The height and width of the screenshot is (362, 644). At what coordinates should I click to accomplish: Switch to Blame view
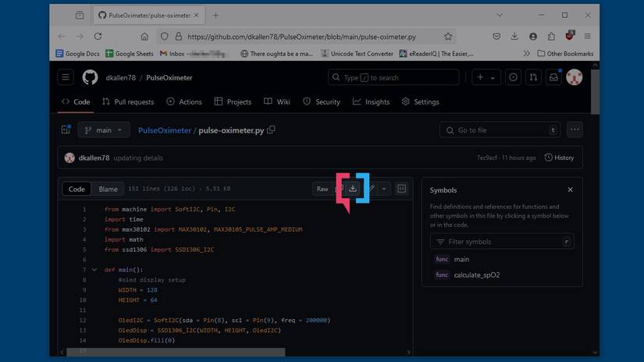(108, 189)
